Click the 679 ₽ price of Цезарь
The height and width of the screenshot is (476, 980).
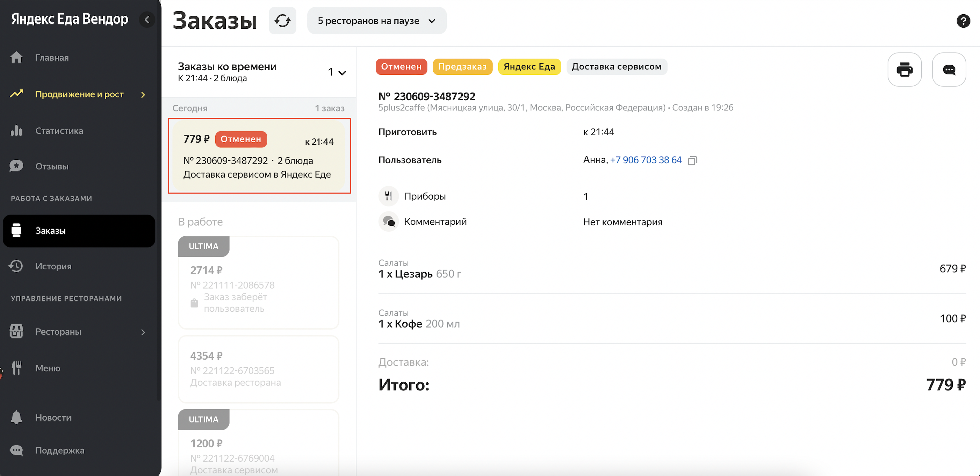coord(953,269)
